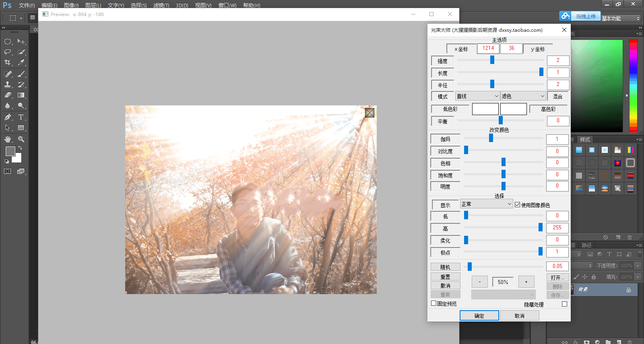Image resolution: width=644 pixels, height=344 pixels.
Task: Click the 随机 button
Action: [445, 267]
